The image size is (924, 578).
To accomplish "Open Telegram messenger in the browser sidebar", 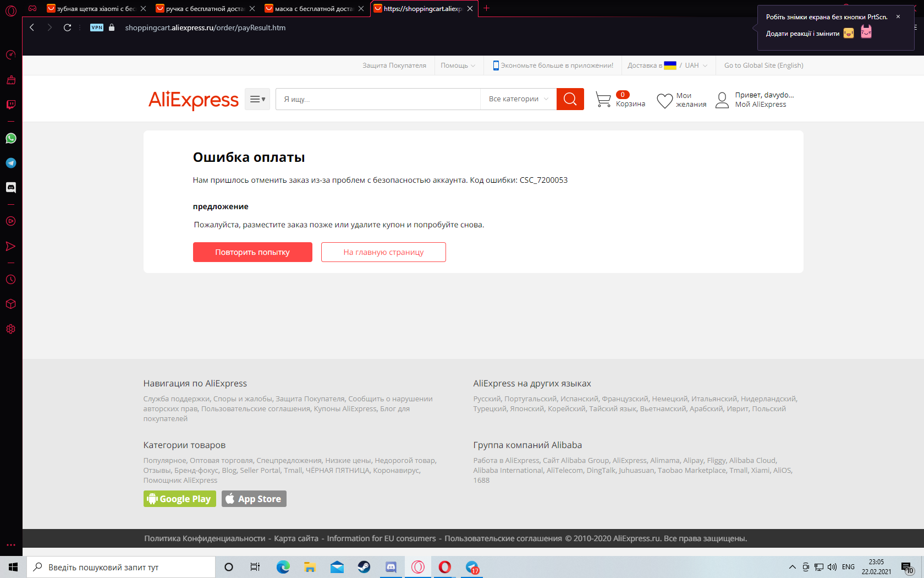I will click(10, 163).
